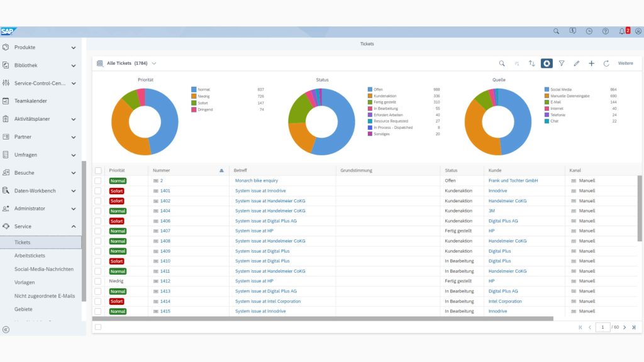Click the pencil edit icon

coord(577,63)
